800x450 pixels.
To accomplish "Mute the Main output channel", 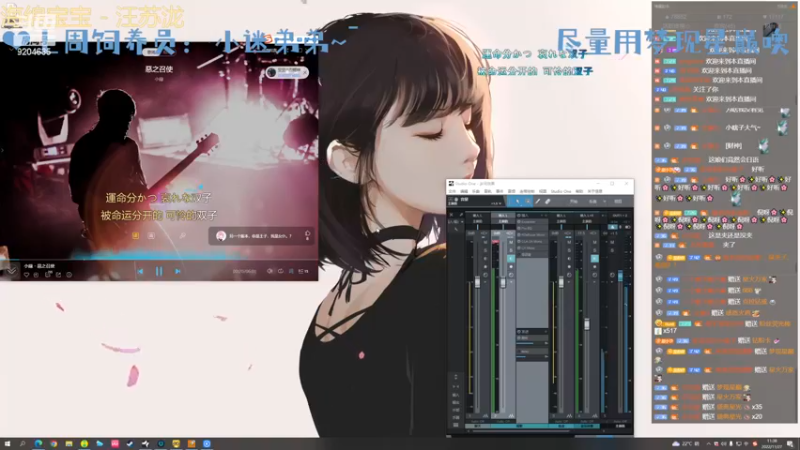I will (612, 242).
